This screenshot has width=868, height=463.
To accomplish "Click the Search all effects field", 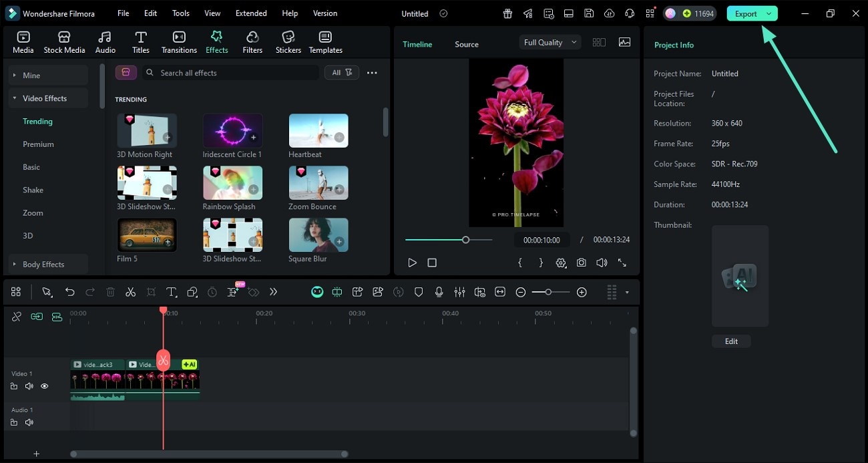I will click(234, 73).
